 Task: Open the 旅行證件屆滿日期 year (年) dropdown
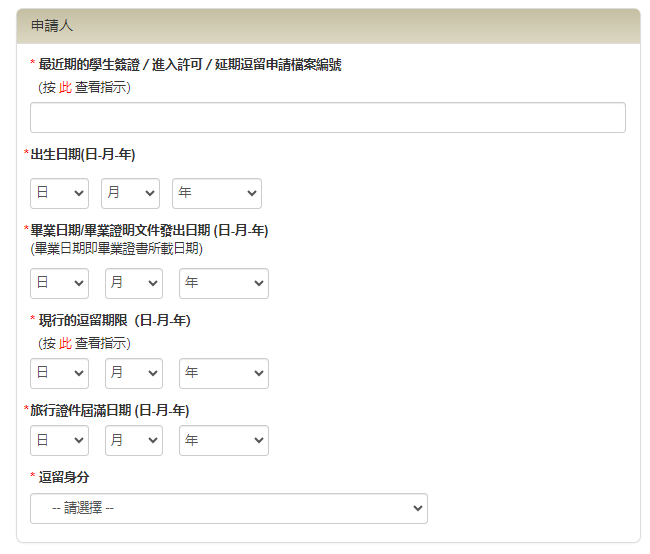tap(224, 440)
